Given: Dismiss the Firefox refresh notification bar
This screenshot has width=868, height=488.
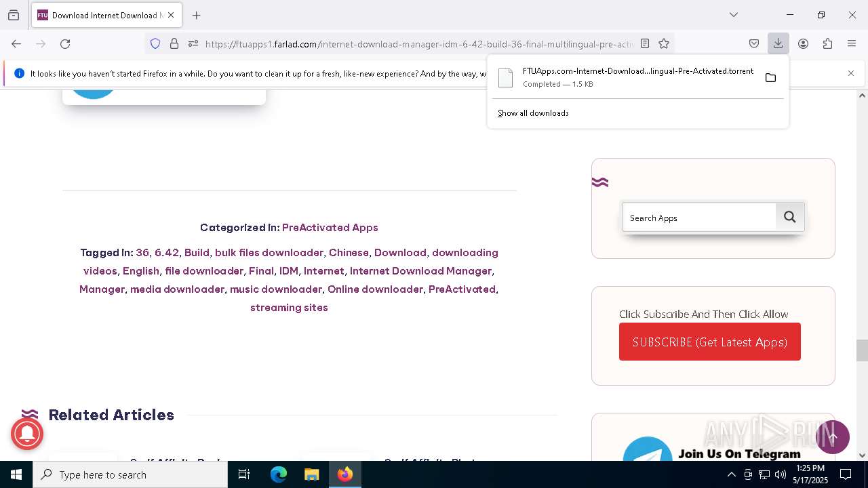Looking at the screenshot, I should coord(851,73).
